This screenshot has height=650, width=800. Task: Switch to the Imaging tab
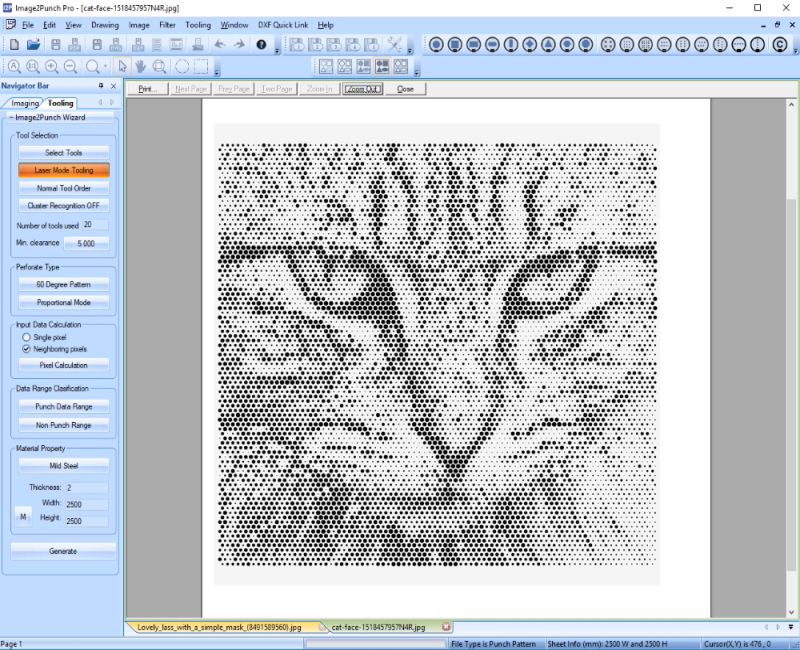click(25, 103)
